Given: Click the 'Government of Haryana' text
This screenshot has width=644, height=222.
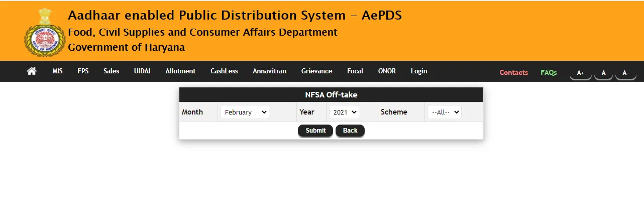Looking at the screenshot, I should click(x=126, y=48).
